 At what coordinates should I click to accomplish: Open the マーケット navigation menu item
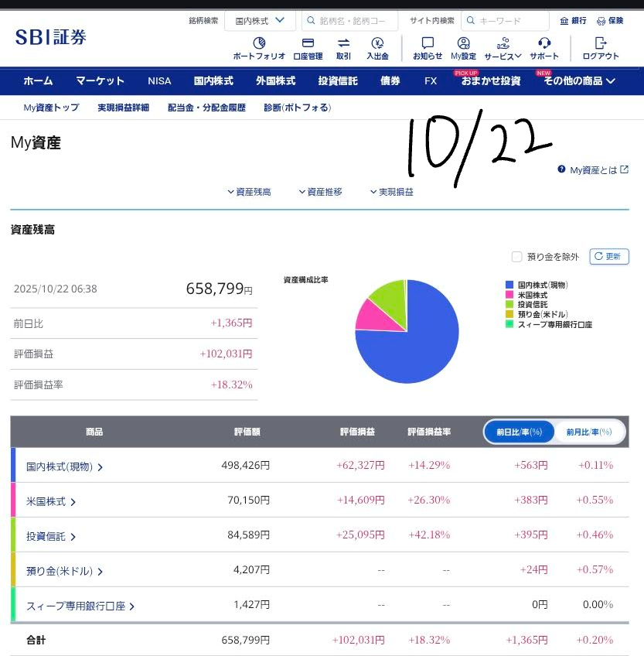point(100,81)
